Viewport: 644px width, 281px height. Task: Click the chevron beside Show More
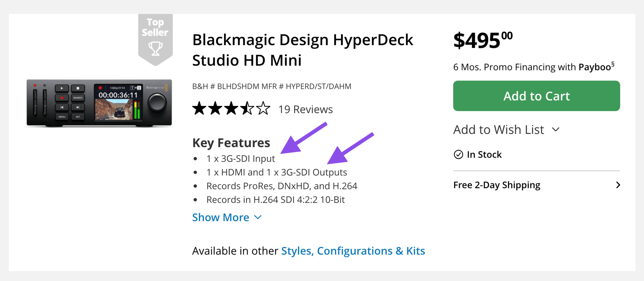tap(258, 217)
